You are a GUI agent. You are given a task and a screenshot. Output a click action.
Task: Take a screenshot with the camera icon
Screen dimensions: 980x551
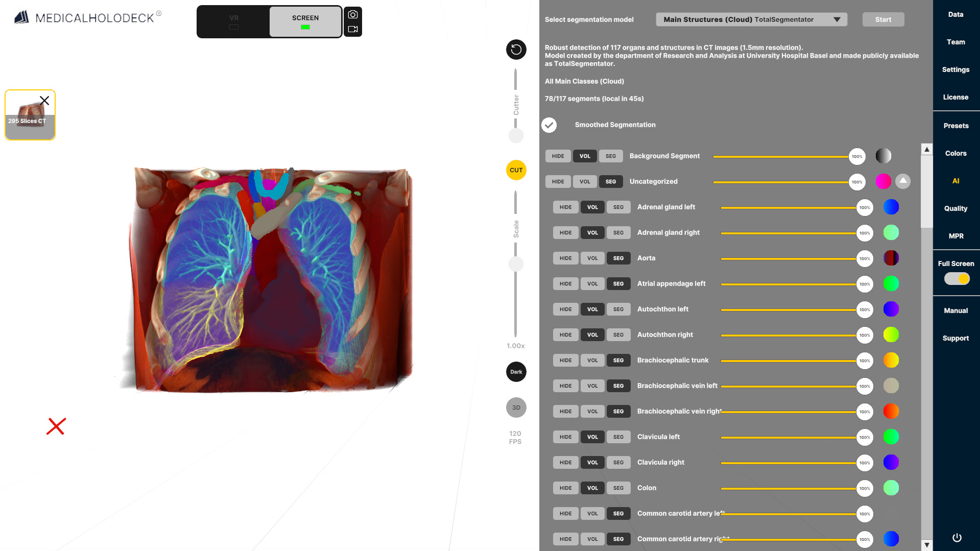[353, 15]
